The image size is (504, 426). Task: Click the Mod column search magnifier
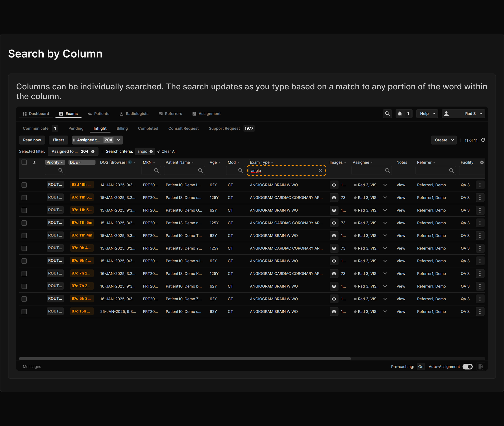click(x=241, y=170)
